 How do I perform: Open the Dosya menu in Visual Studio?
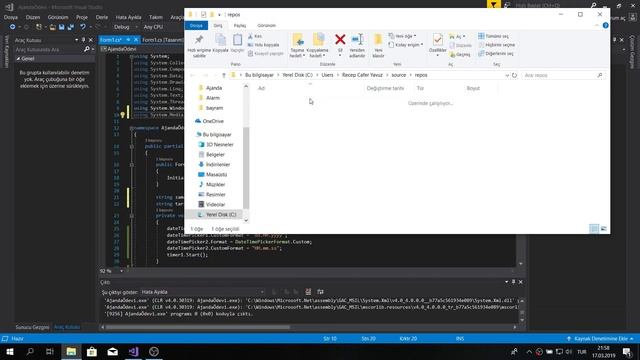click(x=11, y=17)
